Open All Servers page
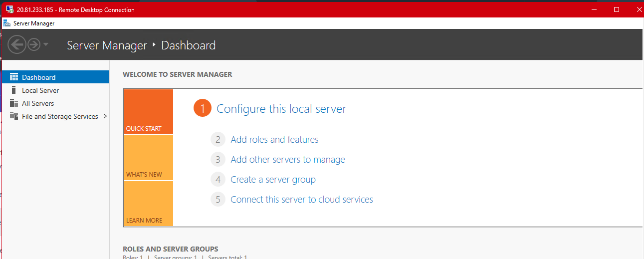This screenshot has width=644, height=259. [x=55, y=103]
